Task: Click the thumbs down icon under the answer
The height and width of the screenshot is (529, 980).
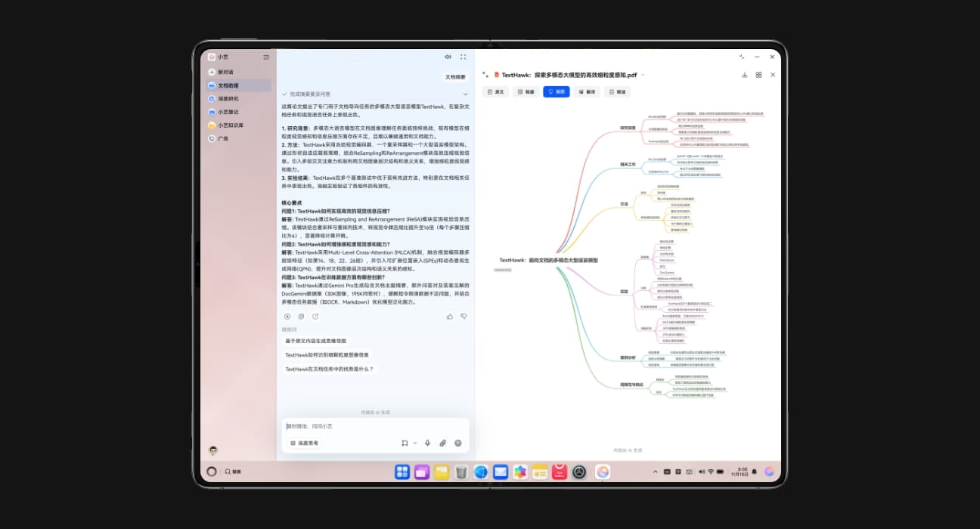Action: click(464, 316)
